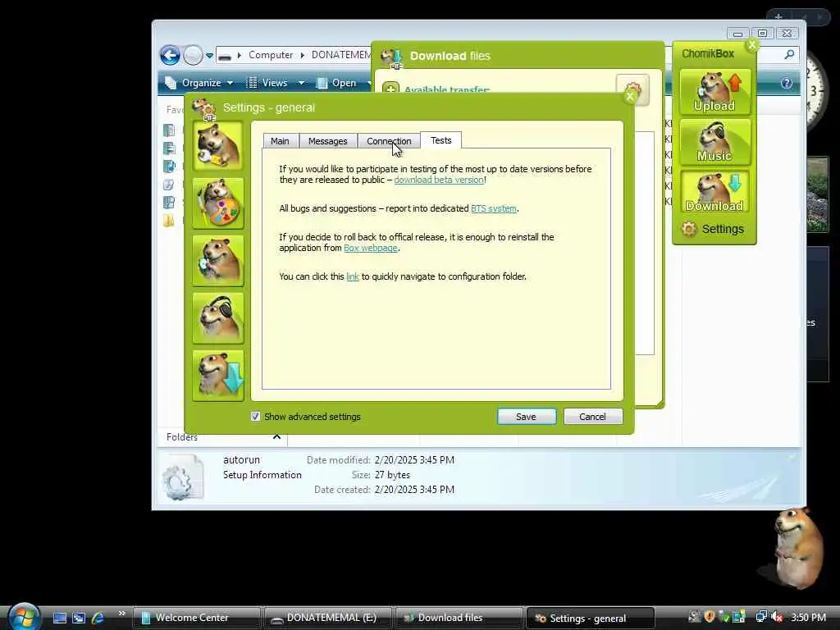Click the autorun file gear preview icon
This screenshot has width=840, height=630.
[183, 477]
